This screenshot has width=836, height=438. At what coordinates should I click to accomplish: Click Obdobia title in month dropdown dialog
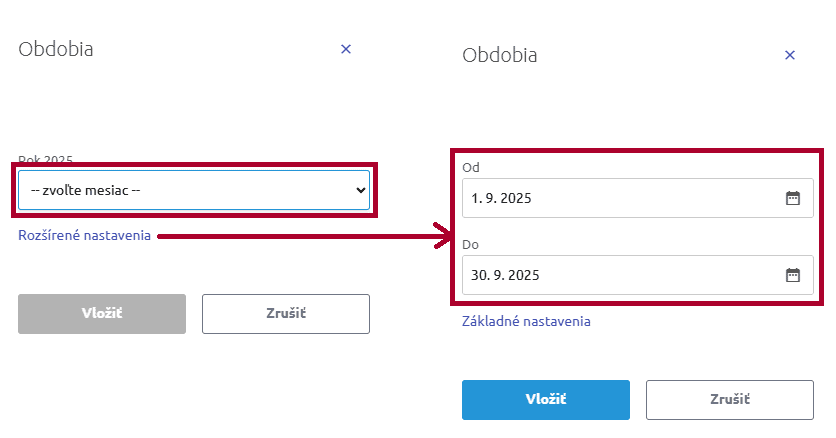pyautogui.click(x=56, y=48)
